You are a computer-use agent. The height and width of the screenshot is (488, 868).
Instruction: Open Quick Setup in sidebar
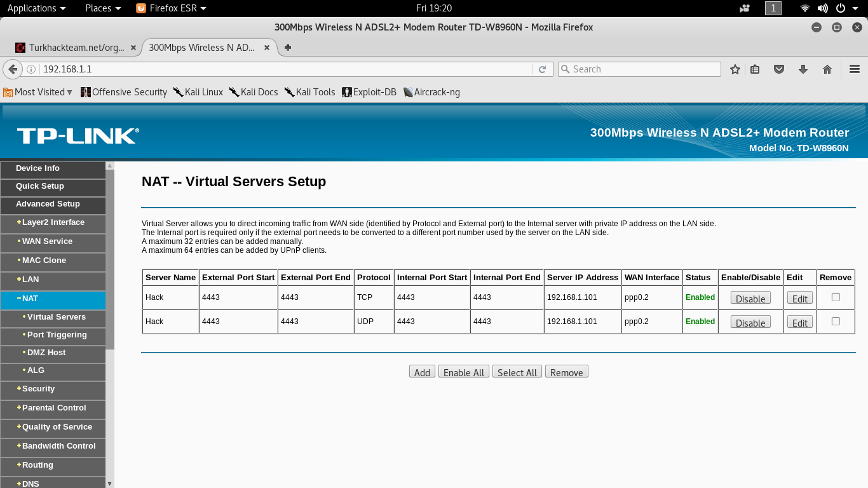tap(53, 187)
